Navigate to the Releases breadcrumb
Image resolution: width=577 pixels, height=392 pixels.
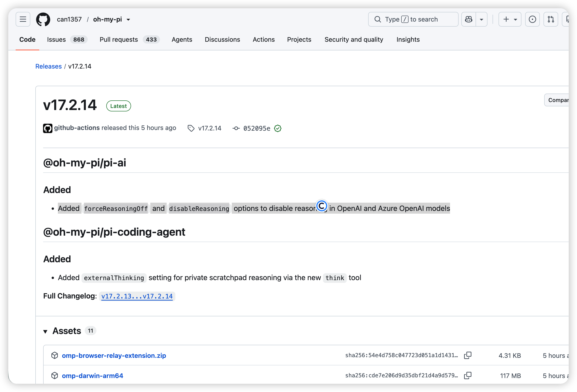click(x=48, y=66)
